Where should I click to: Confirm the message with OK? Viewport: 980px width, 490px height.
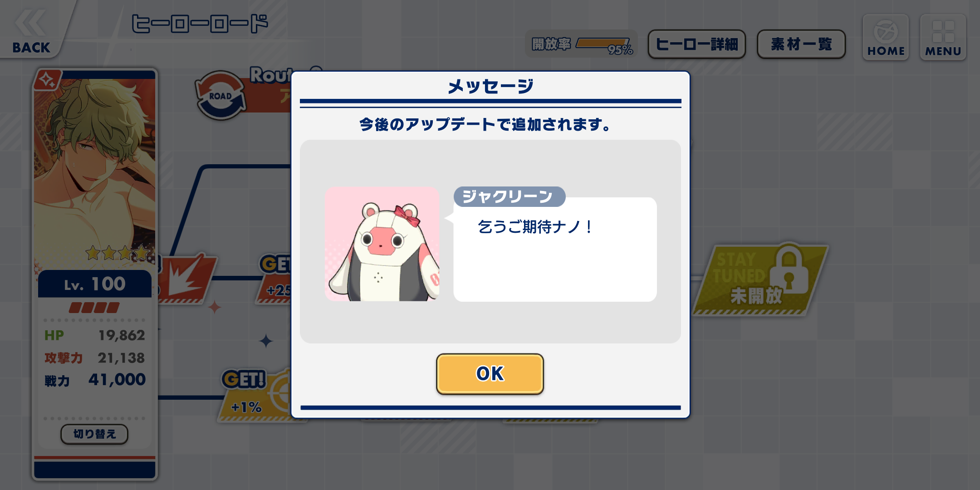490,374
